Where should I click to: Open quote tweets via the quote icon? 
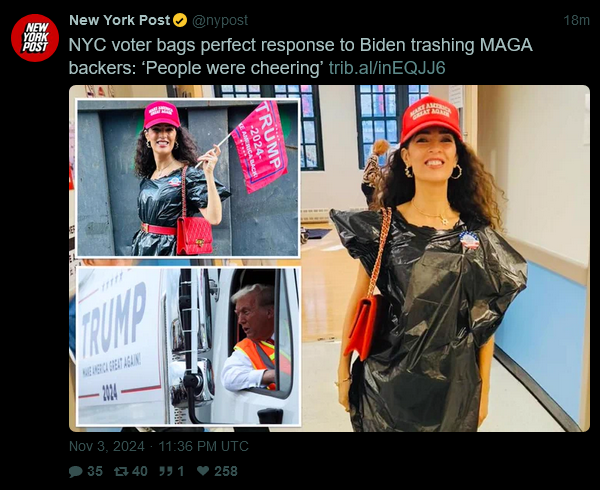(166, 471)
